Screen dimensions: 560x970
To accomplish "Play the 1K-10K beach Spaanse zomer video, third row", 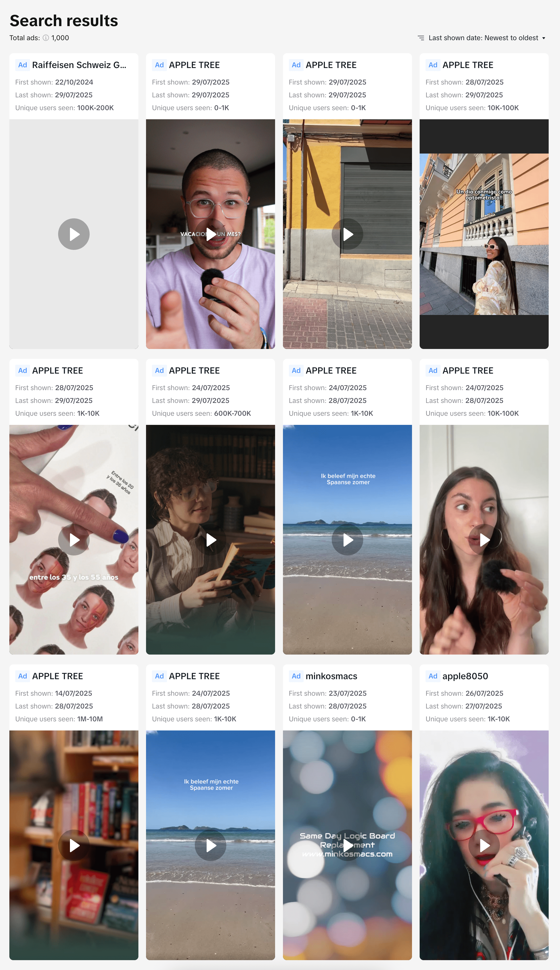I will coord(210,845).
